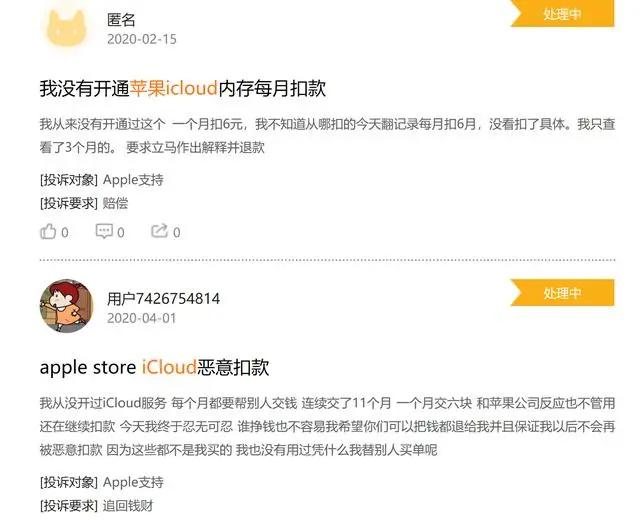640x523 pixels.
Task: Share the first complaint via share icon
Action: click(159, 231)
